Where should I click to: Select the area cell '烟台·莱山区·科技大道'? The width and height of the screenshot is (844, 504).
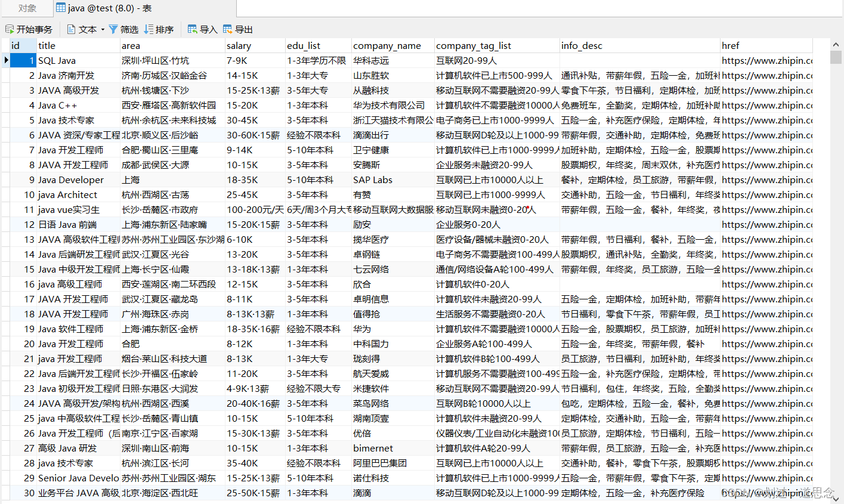click(x=173, y=358)
